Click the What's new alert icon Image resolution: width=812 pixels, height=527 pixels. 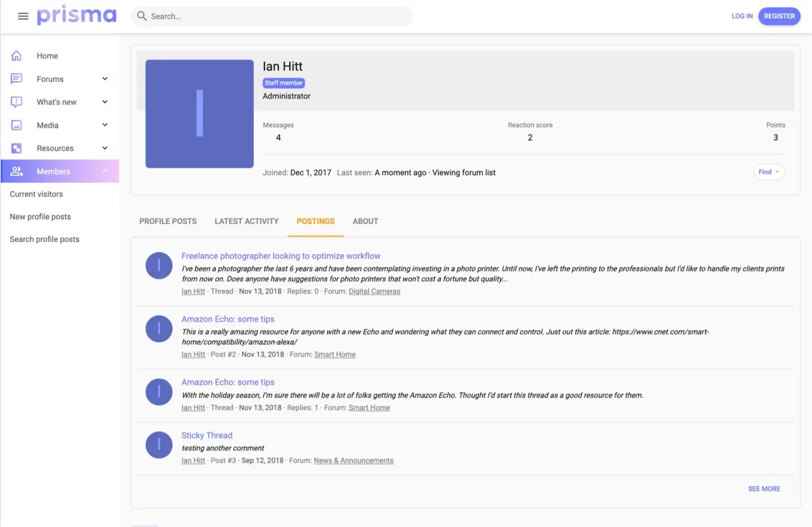click(16, 102)
